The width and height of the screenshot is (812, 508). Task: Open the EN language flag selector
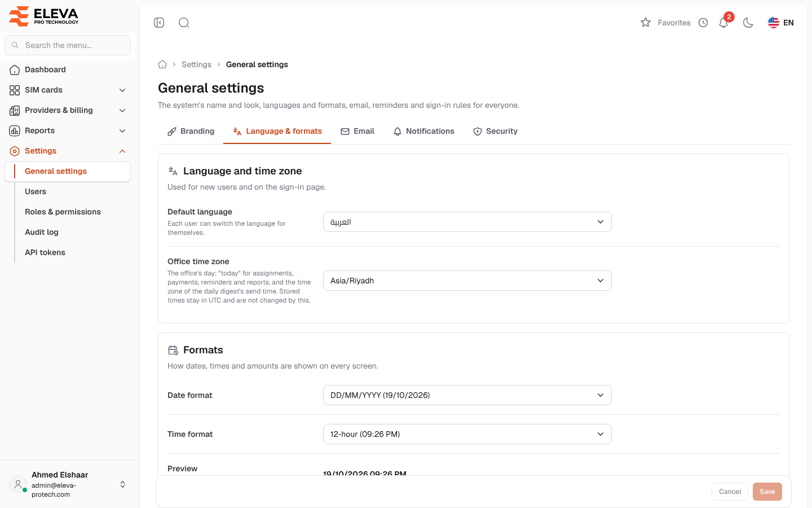click(781, 23)
